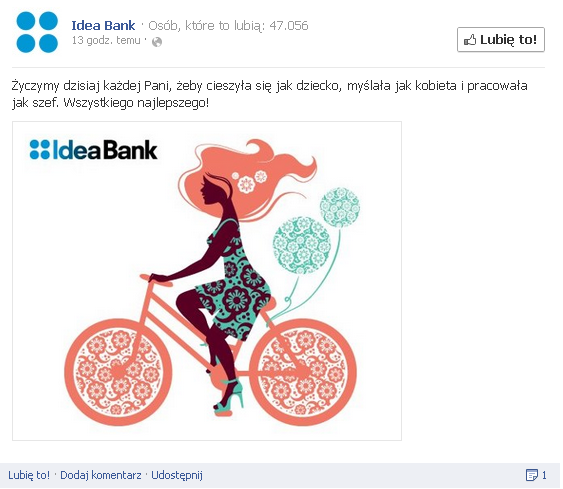The width and height of the screenshot is (563, 489).
Task: Click the bicycle's rear wheel in the picture
Action: point(303,372)
